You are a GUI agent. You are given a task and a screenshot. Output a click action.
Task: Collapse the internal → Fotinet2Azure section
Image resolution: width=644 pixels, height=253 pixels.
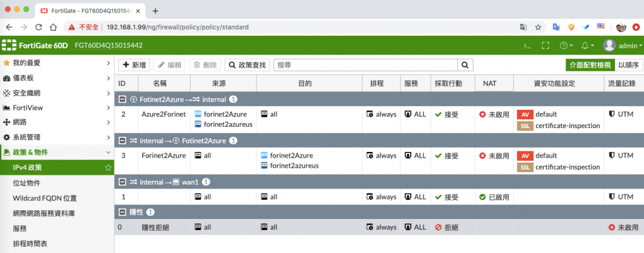122,141
